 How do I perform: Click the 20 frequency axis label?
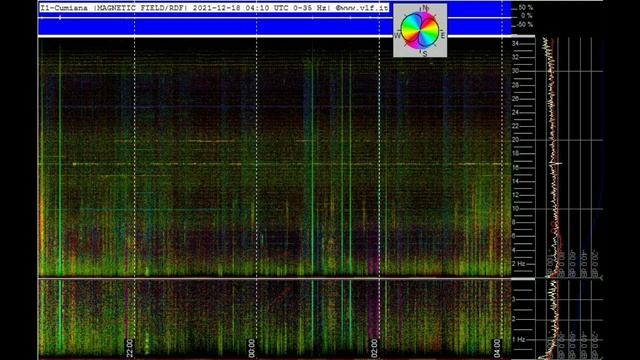point(515,140)
